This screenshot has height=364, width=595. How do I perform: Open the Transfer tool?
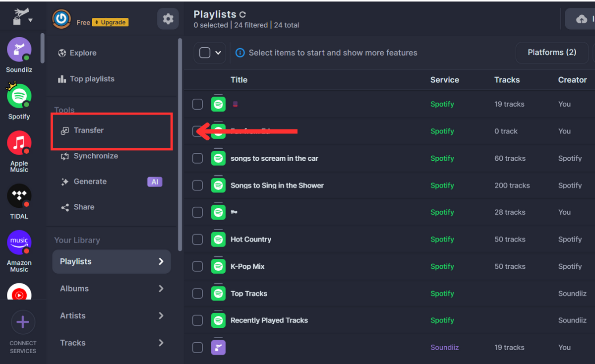[89, 130]
